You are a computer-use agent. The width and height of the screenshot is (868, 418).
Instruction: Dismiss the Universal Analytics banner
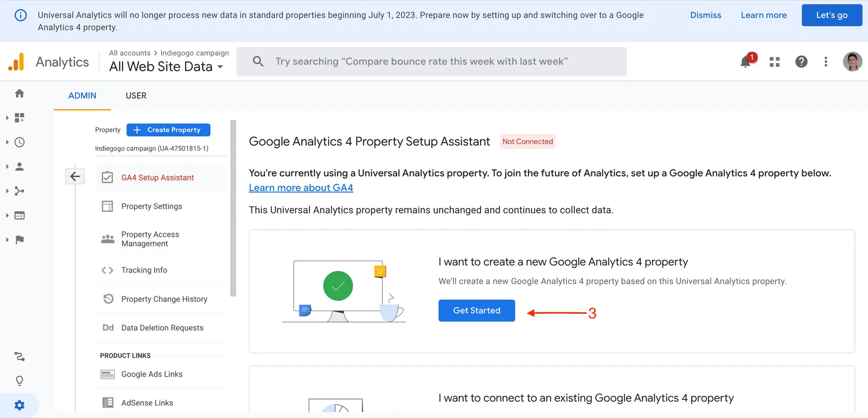[x=705, y=15]
